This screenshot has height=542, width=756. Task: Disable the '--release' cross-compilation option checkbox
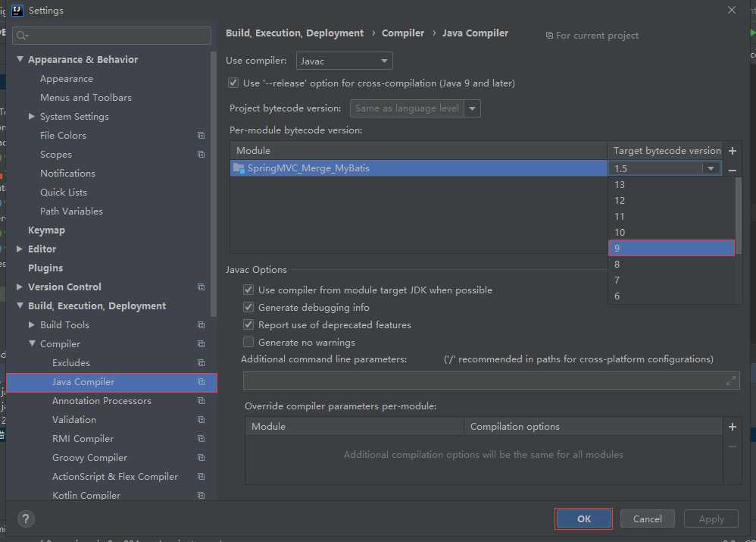233,83
